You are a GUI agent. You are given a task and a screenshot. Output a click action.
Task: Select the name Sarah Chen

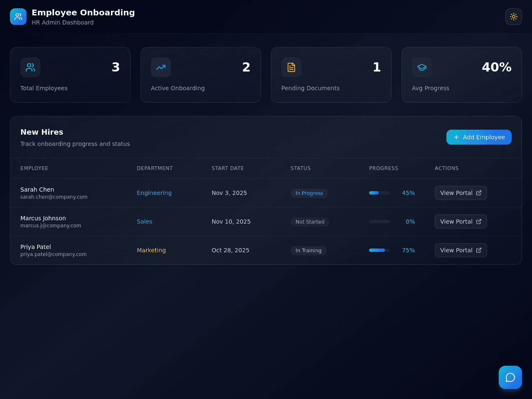pyautogui.click(x=37, y=190)
